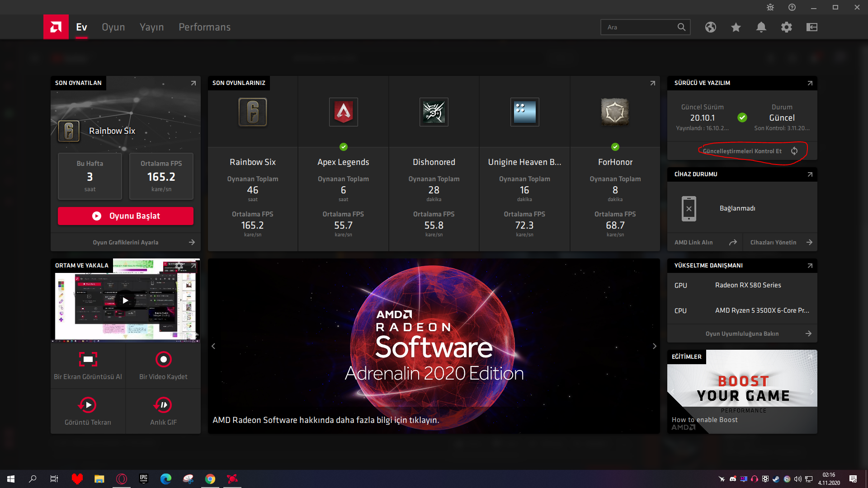The height and width of the screenshot is (488, 868).
Task: Click Anlık GIF icon
Action: click(163, 405)
